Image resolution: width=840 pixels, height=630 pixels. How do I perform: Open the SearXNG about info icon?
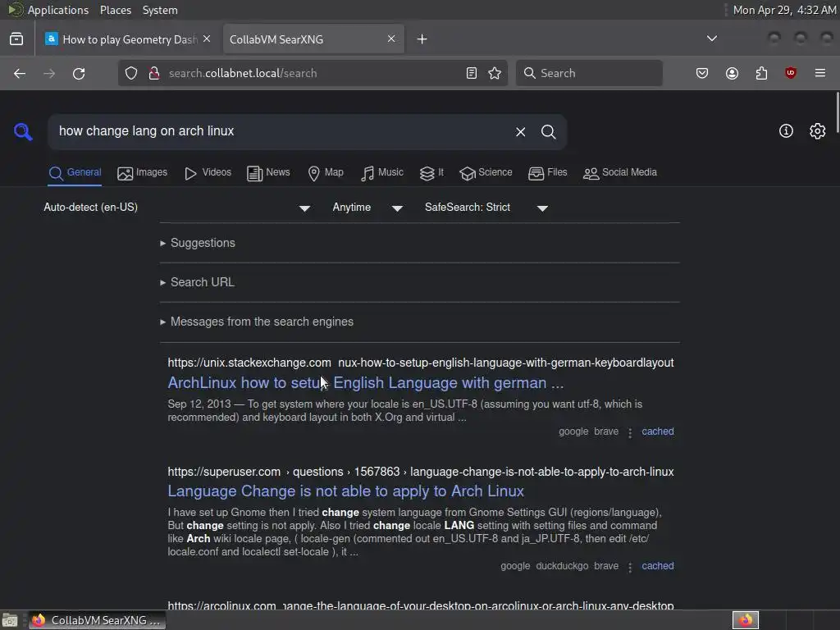click(x=786, y=130)
